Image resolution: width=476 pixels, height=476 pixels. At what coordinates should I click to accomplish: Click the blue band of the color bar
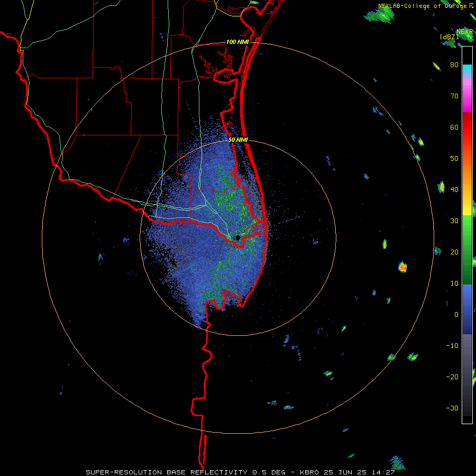point(467,309)
